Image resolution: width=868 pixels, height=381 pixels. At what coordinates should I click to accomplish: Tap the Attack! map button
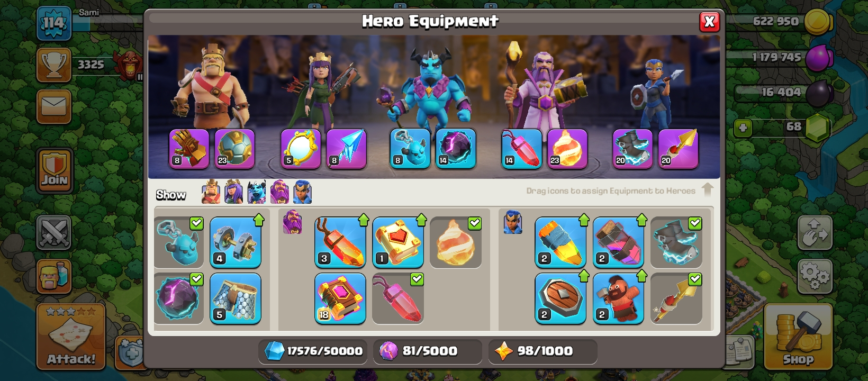pos(71,336)
